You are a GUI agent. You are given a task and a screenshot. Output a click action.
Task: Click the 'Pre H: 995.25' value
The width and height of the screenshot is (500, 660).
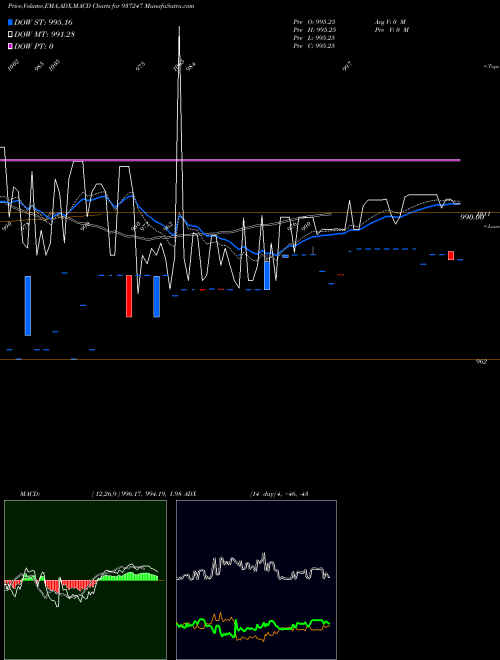[x=314, y=30]
